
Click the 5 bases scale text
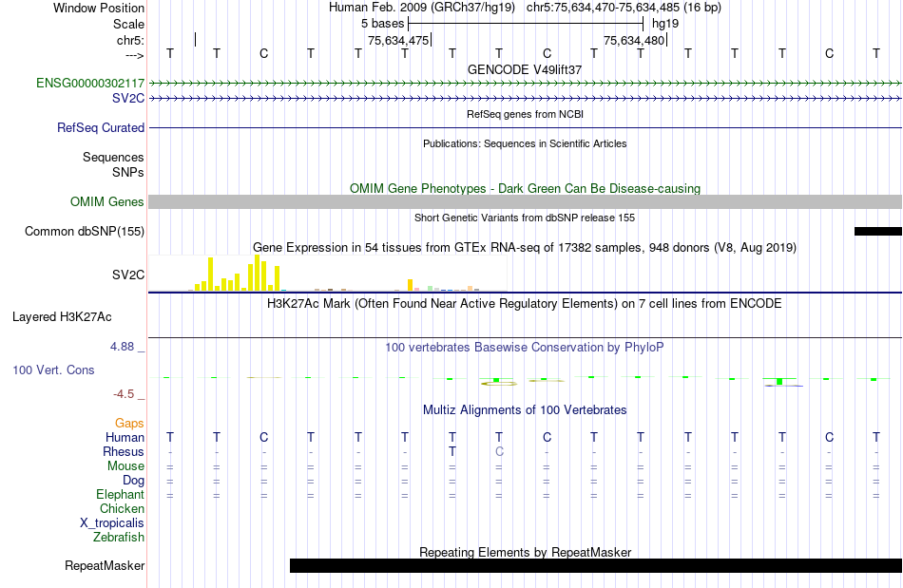pos(382,24)
